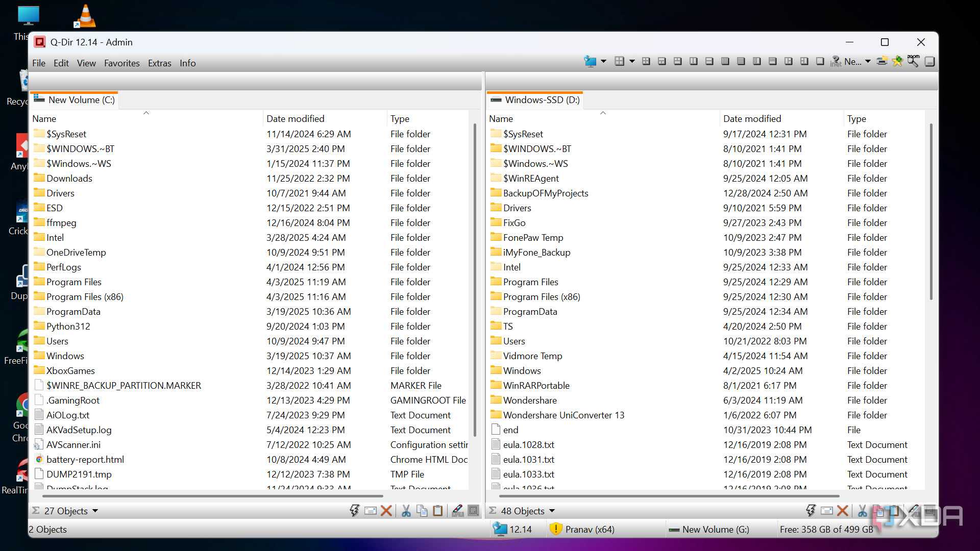Click the clipboard paste icon in left pane
This screenshot has height=551, width=980.
438,511
